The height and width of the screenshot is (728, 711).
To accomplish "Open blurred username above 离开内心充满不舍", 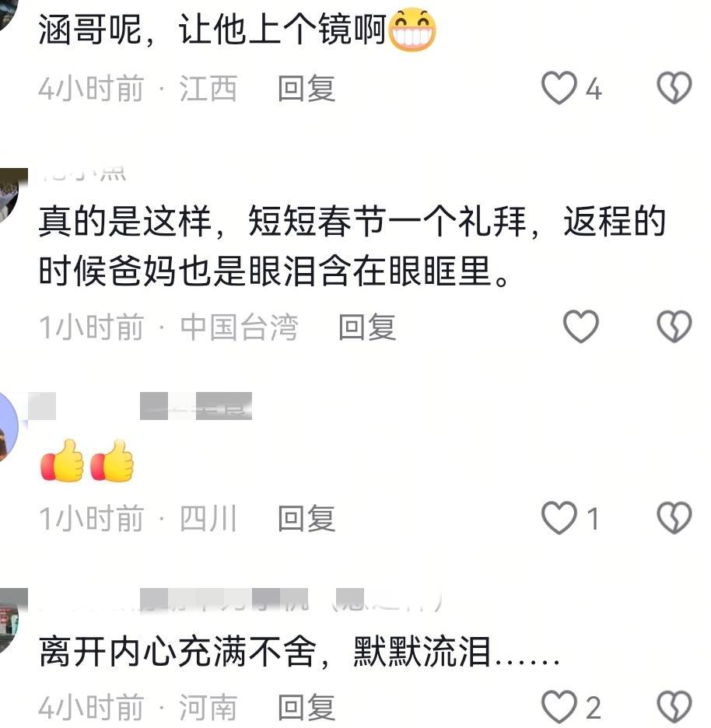I will click(x=239, y=600).
